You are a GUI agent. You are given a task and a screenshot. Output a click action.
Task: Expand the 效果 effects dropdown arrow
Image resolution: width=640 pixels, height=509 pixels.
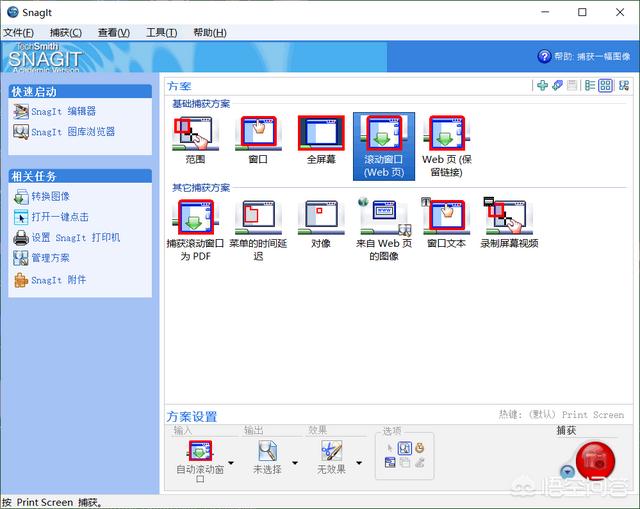coord(359,463)
